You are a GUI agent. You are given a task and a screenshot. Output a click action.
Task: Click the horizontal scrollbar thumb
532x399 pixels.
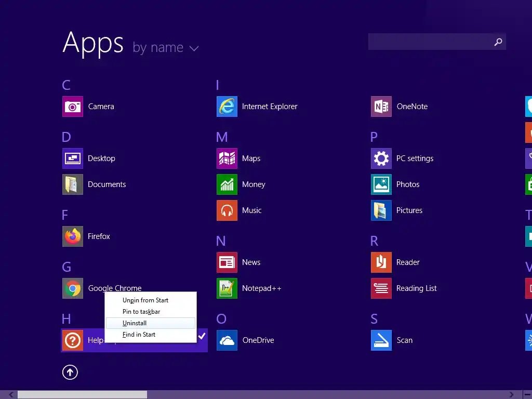[82, 395]
